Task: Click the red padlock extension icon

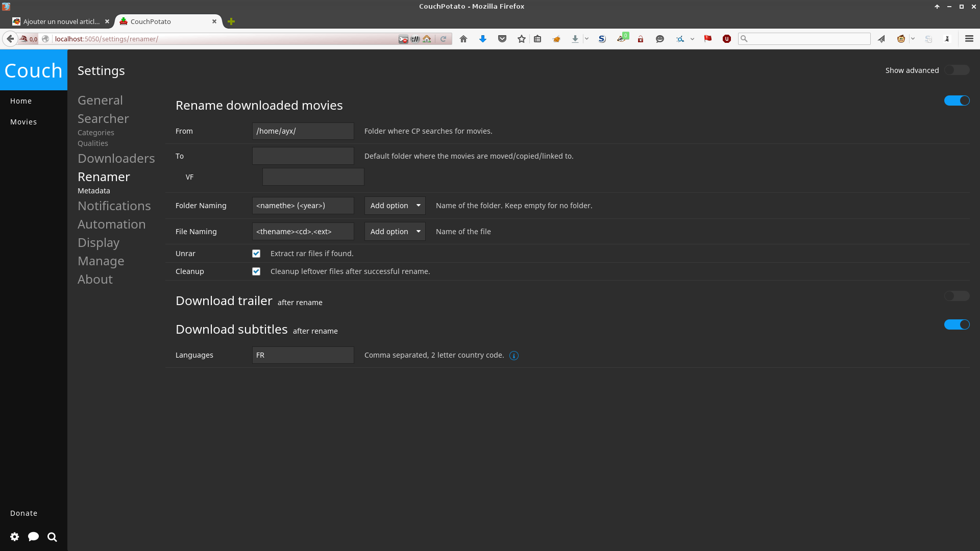Action: pos(640,39)
